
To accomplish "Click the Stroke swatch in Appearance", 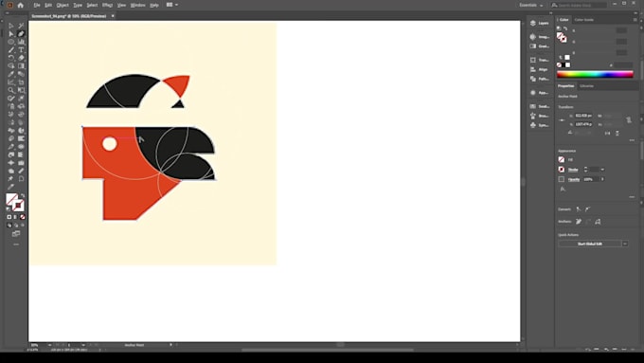I will pos(562,170).
